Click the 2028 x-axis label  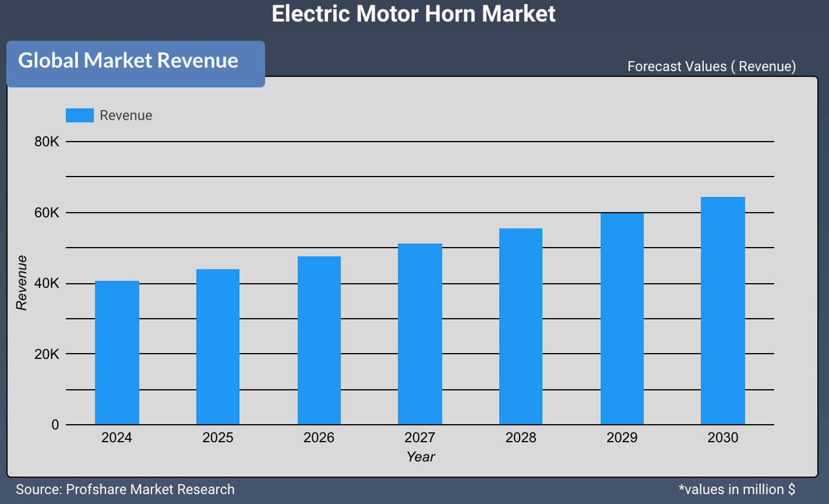[521, 438]
